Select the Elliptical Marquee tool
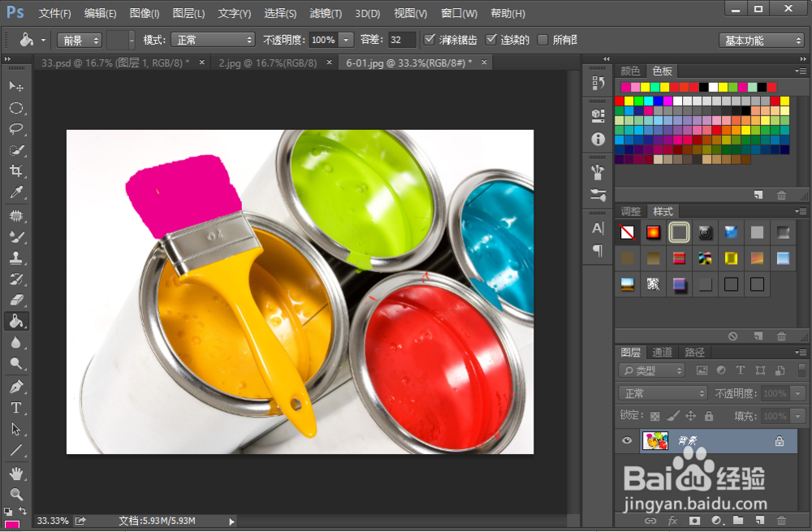812x532 pixels. click(16, 108)
